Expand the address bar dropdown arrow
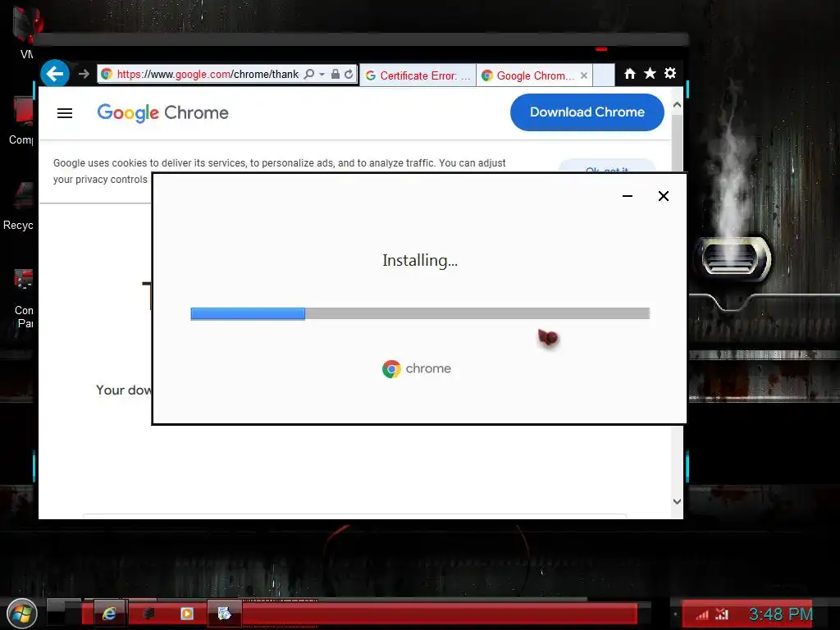This screenshot has height=630, width=840. click(322, 75)
